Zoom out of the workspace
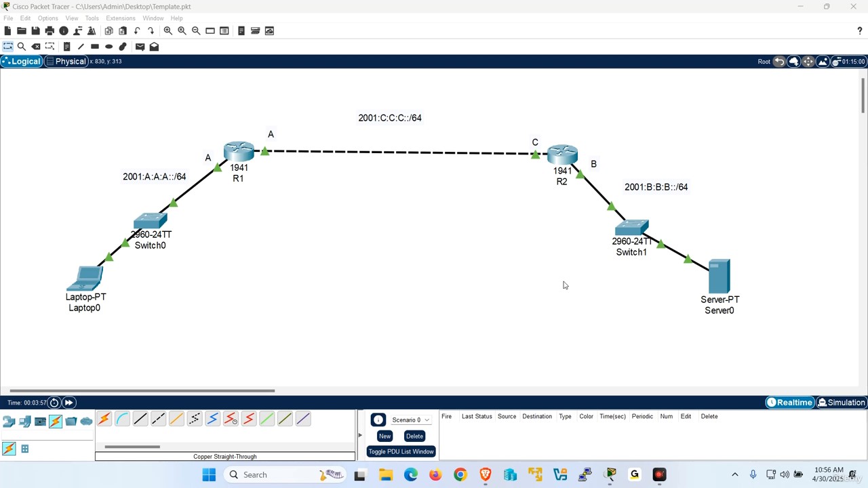Image resolution: width=868 pixels, height=488 pixels. point(196,30)
